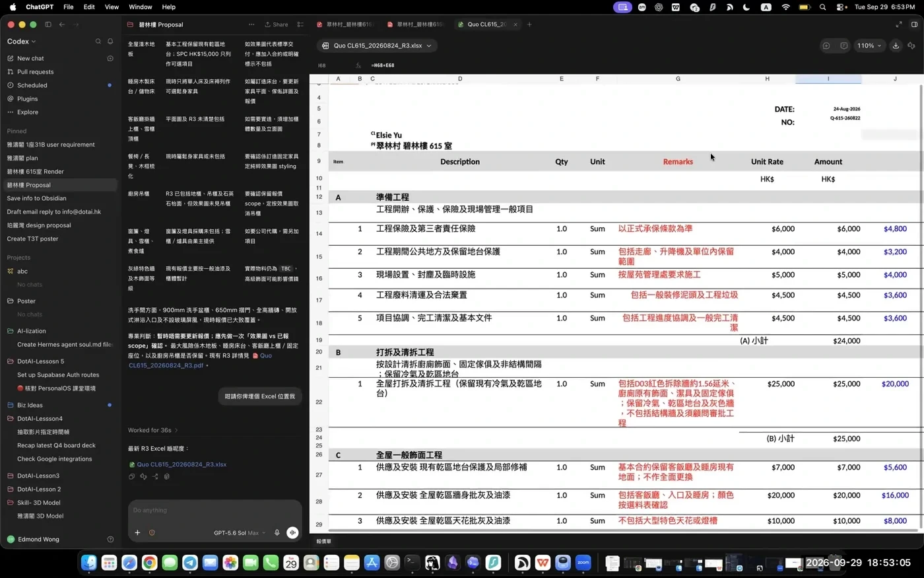924x578 pixels.
Task: Open the Quo CL615_20260824_R3.xlsx sheet dropdown
Action: [377, 46]
